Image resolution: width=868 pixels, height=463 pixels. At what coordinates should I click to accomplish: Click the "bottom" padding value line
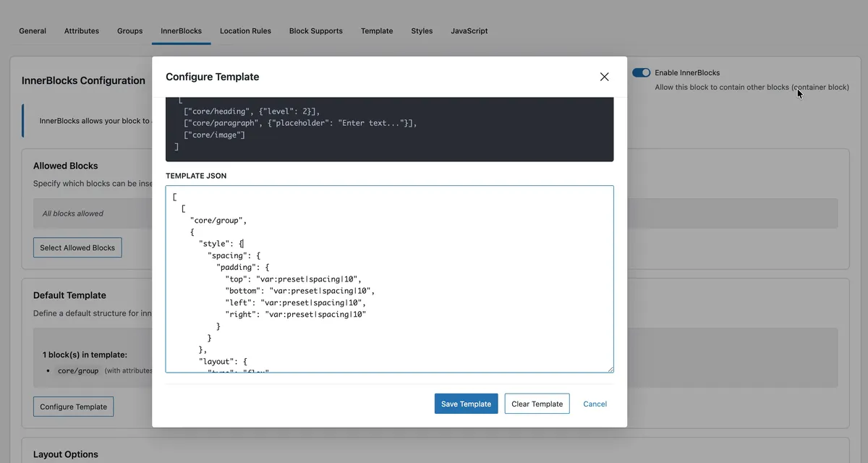(x=299, y=291)
